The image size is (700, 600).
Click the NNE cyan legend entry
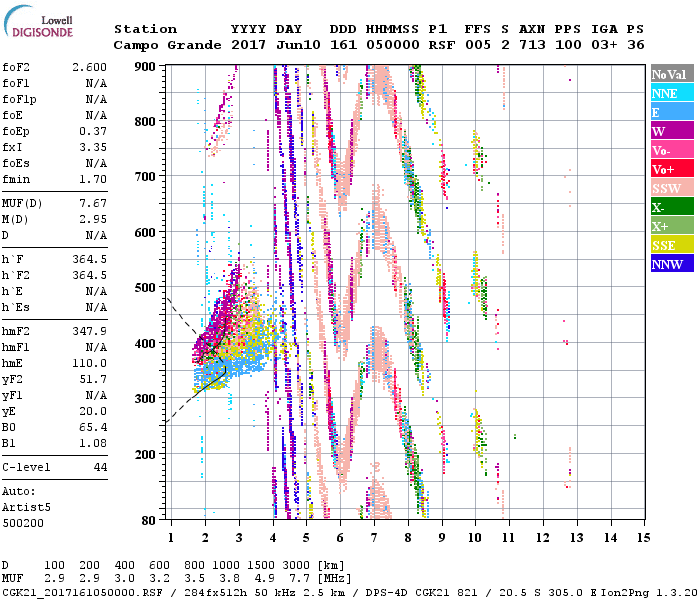pyautogui.click(x=671, y=93)
